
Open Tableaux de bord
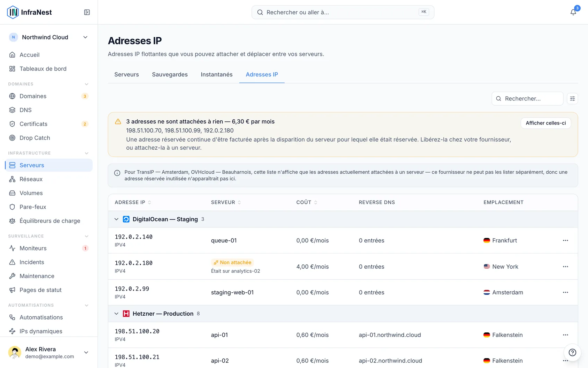(x=49, y=69)
